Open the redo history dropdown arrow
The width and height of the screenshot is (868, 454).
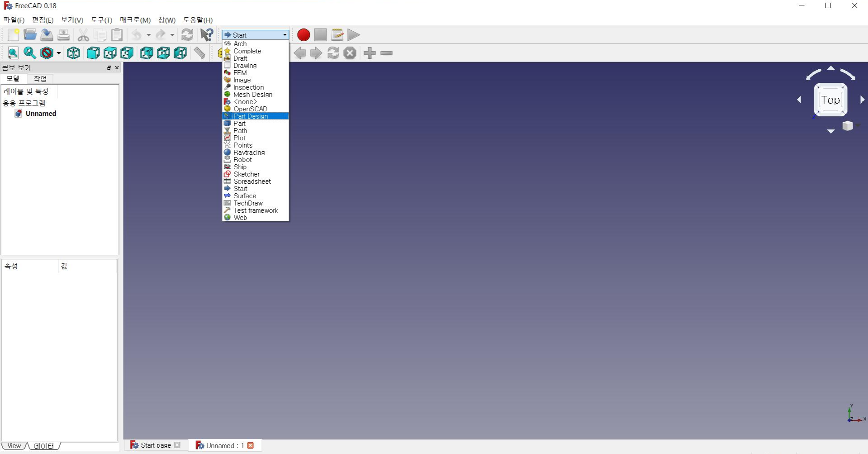[x=172, y=35]
